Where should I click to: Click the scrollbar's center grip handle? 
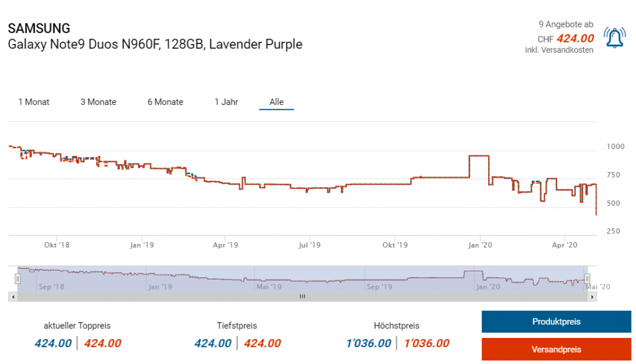(302, 297)
